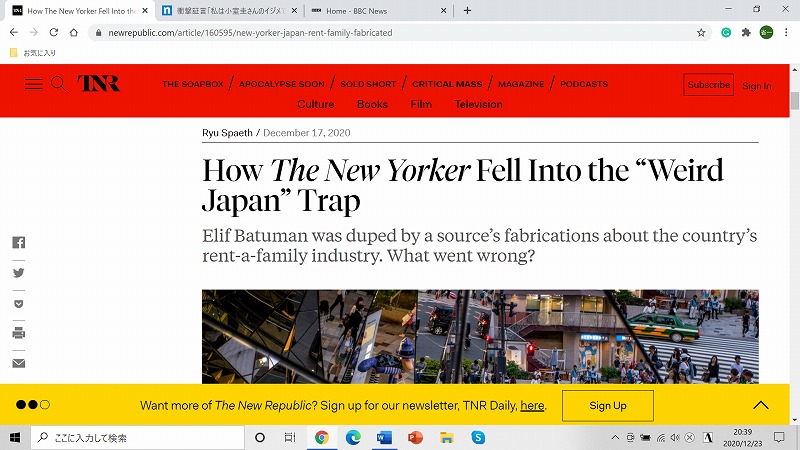This screenshot has width=800, height=450.
Task: Close the BBC News tab
Action: click(x=443, y=10)
